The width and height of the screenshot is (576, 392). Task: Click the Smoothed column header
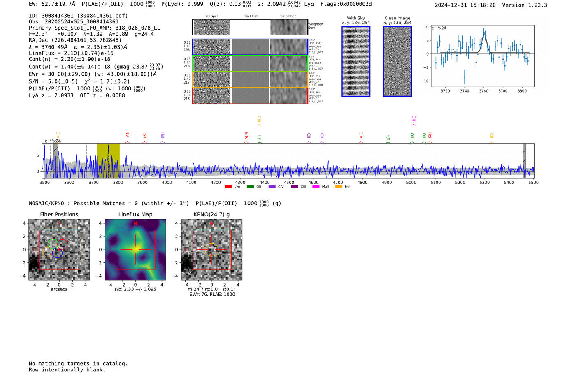click(x=288, y=16)
